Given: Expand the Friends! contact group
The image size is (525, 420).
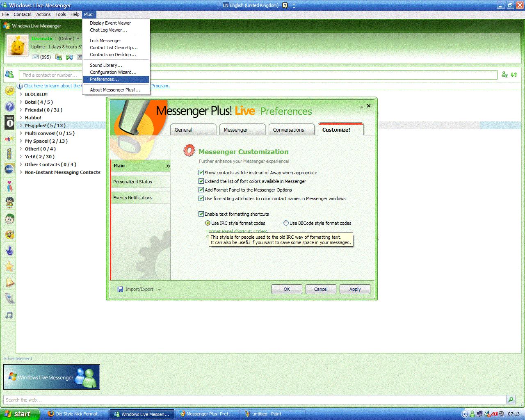Looking at the screenshot, I should tap(21, 110).
